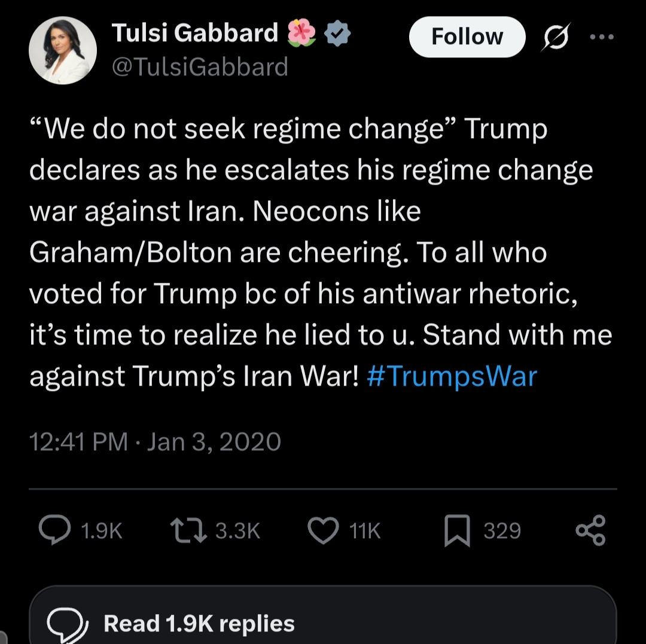Like the post with the heart icon

click(x=323, y=531)
